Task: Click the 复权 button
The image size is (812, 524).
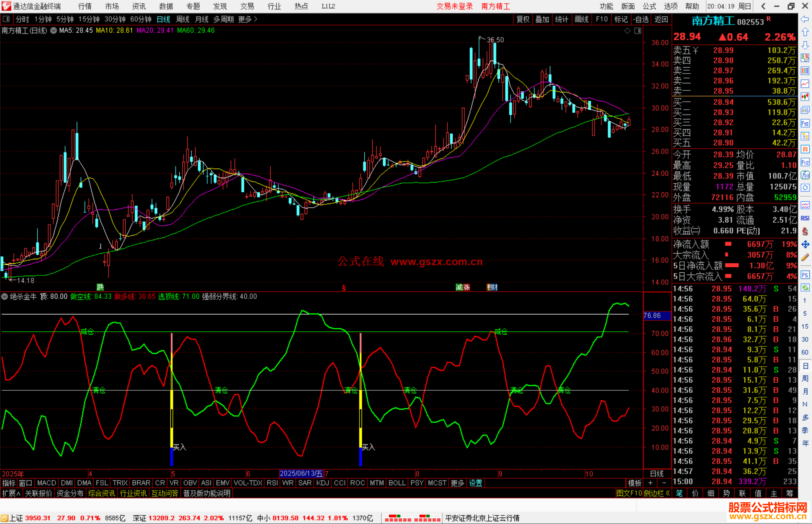Action: tap(523, 19)
